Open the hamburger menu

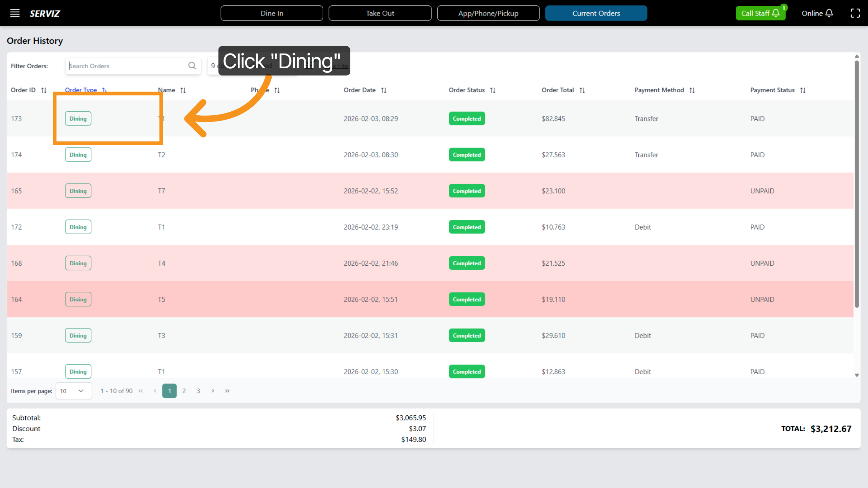click(x=15, y=13)
